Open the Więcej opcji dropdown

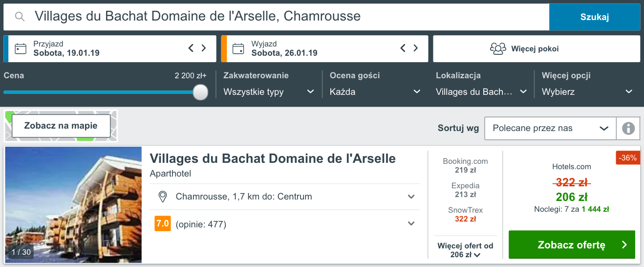(587, 91)
